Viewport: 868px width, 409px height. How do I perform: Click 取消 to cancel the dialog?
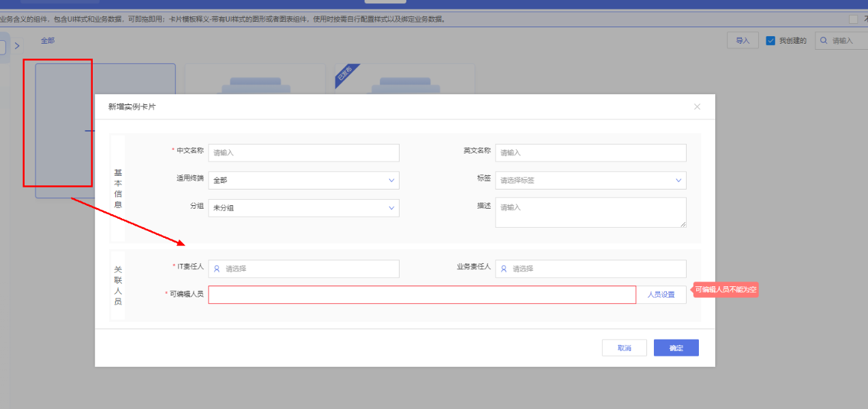[x=624, y=348]
